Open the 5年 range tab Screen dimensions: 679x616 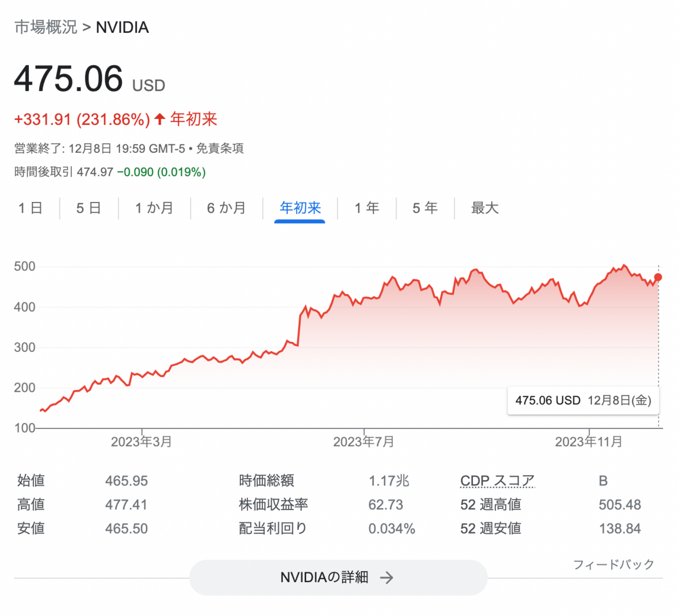(x=425, y=208)
